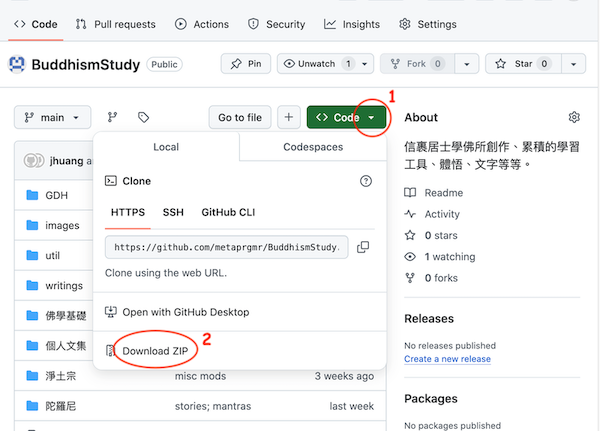Open clone help question mark icon
This screenshot has width=600, height=431.
(x=366, y=181)
